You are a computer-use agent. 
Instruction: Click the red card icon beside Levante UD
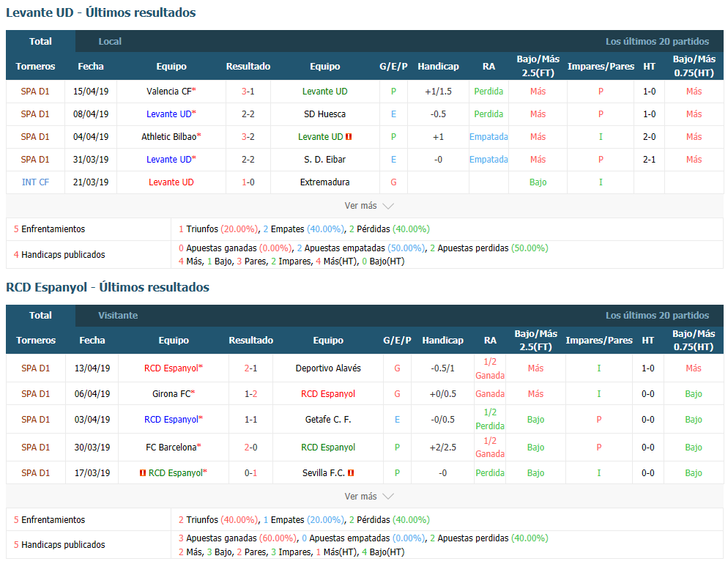point(349,137)
